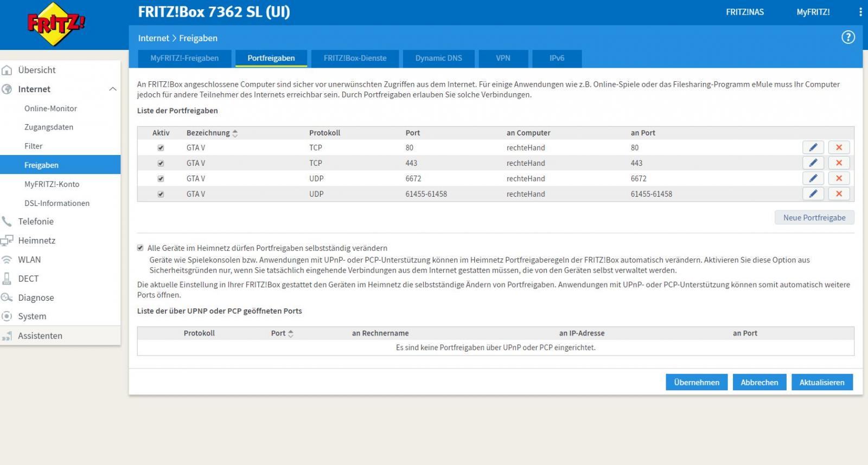This screenshot has width=868, height=465.
Task: Click the 'an Computer' column header
Action: (x=528, y=133)
